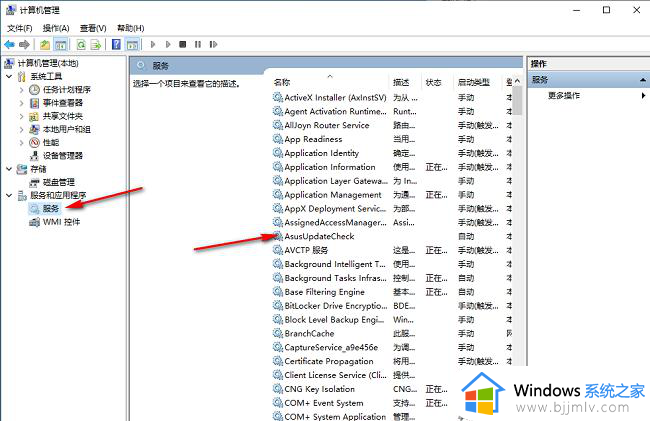Click the Start service play icon
This screenshot has height=421, width=650.
click(153, 44)
